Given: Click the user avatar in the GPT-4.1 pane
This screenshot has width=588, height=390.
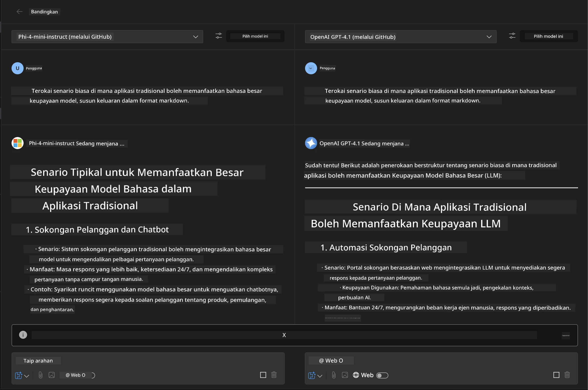Looking at the screenshot, I should [311, 68].
